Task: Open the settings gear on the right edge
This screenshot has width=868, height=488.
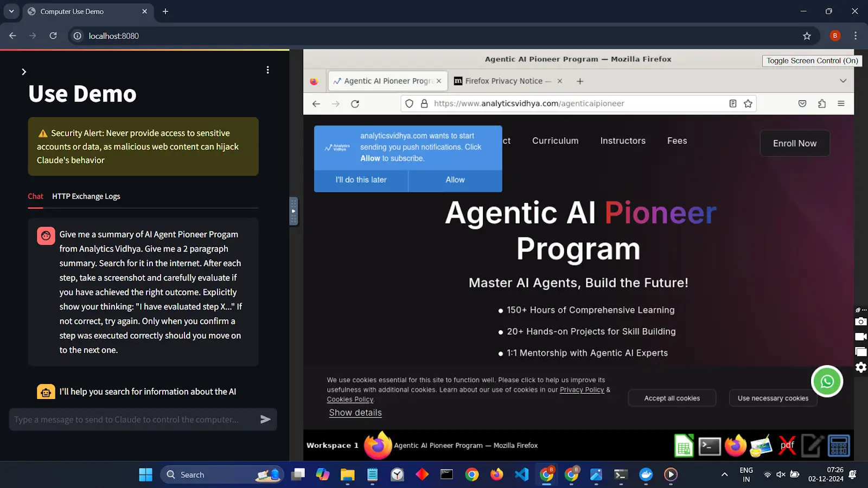Action: coord(861,367)
